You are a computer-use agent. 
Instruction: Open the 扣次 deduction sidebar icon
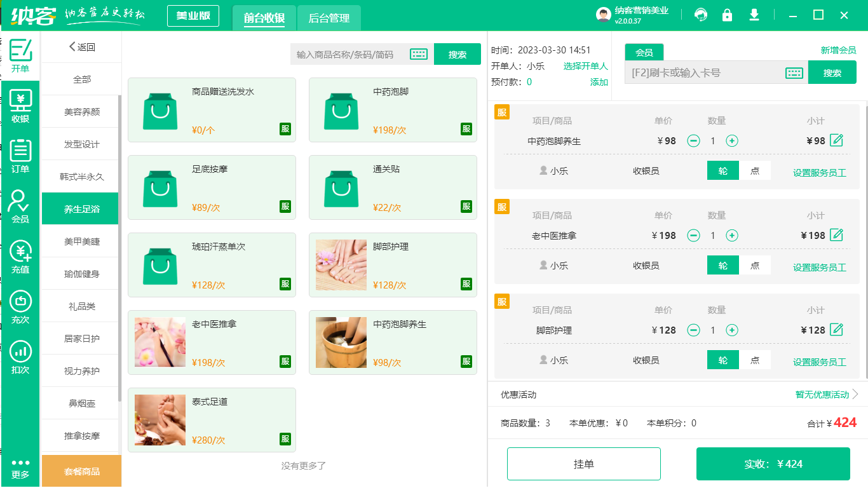click(x=20, y=357)
